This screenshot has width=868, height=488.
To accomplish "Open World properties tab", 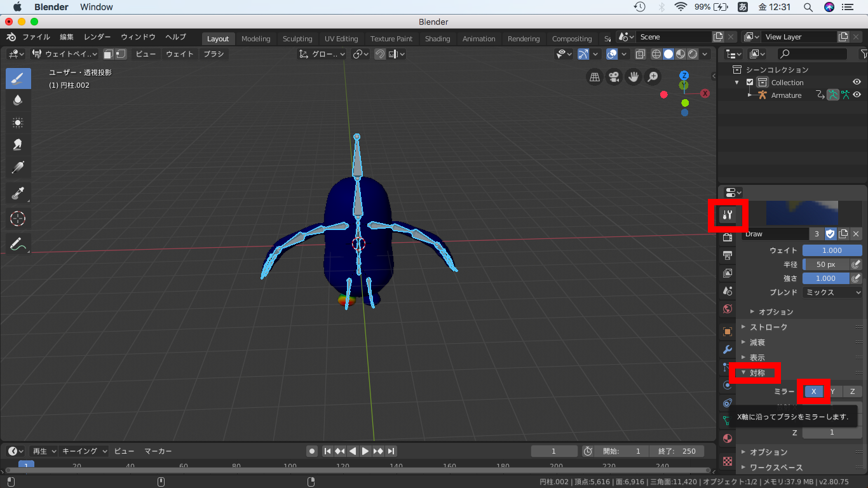I will (728, 309).
